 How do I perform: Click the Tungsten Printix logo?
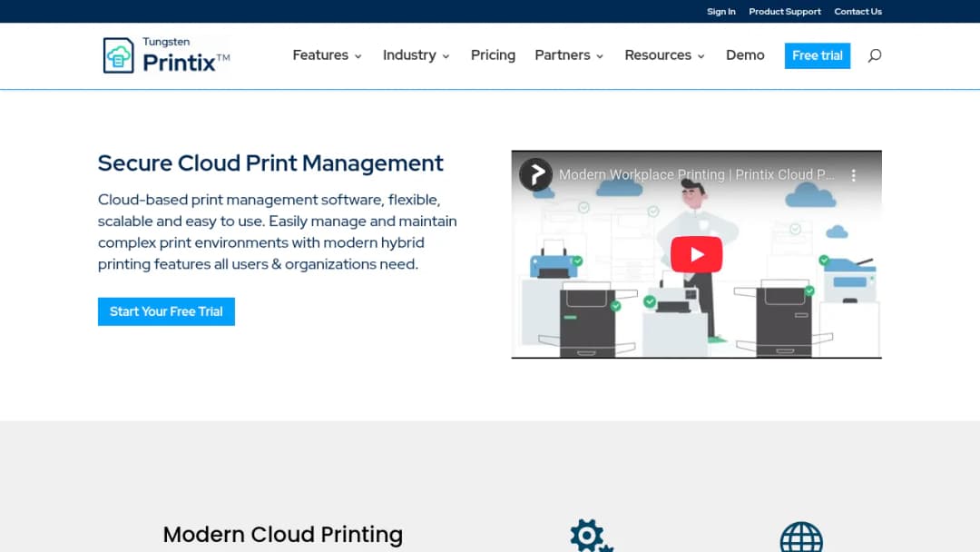click(x=166, y=55)
